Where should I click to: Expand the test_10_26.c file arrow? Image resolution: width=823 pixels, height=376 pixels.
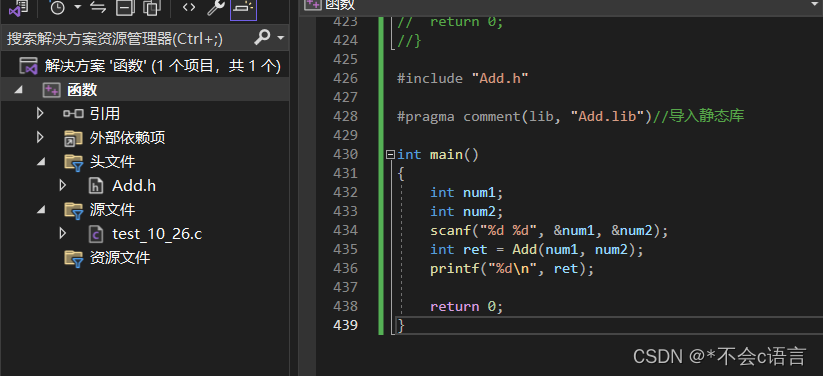point(62,234)
